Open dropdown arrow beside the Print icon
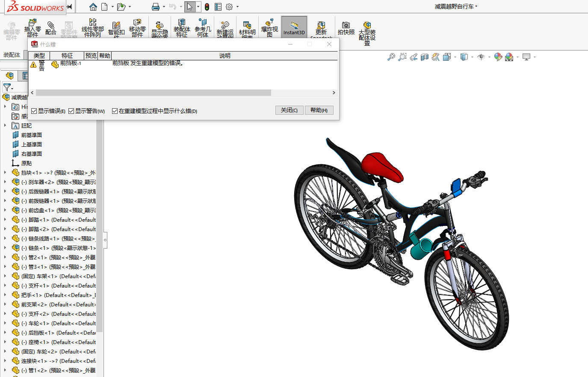Image resolution: width=588 pixels, height=377 pixels. click(164, 7)
